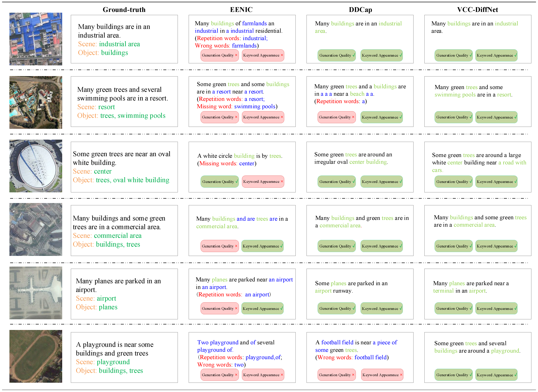Click 'Missing word: swimming pools' annotation

(x=237, y=106)
